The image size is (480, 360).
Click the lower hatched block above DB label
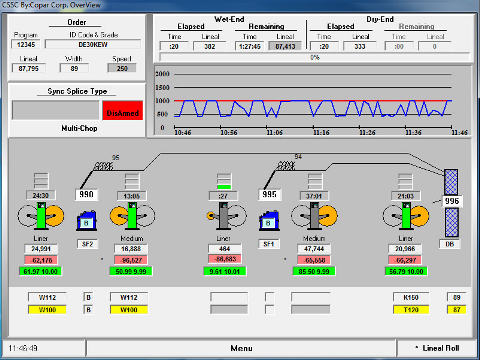click(452, 222)
